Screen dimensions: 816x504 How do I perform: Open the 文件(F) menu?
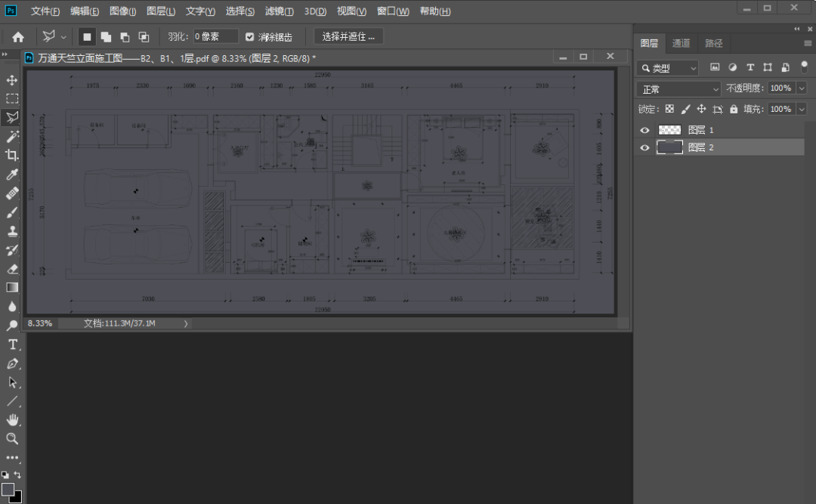coord(45,11)
